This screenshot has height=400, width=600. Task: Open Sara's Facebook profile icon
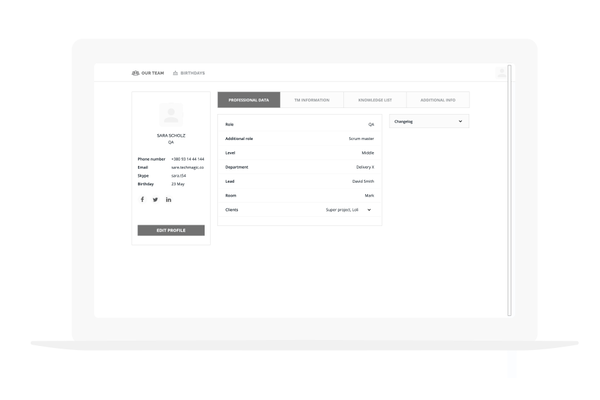pyautogui.click(x=142, y=200)
